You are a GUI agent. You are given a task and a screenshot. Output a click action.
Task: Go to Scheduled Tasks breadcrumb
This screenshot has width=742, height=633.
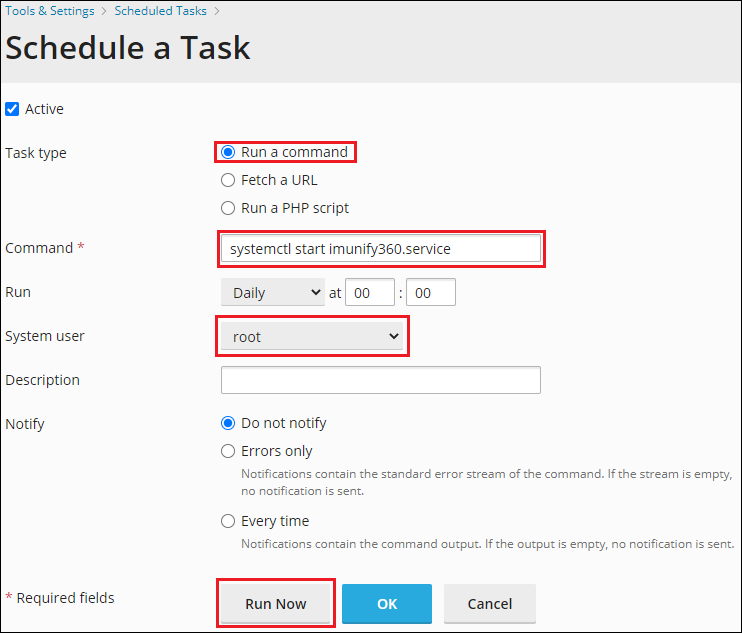click(160, 11)
